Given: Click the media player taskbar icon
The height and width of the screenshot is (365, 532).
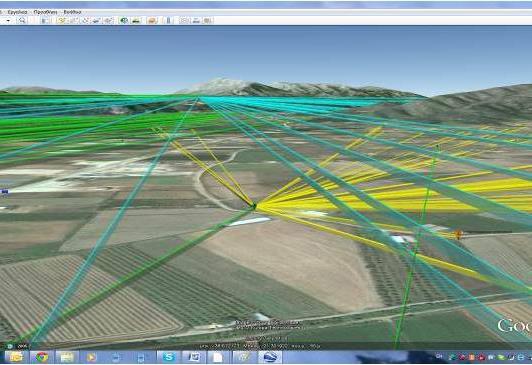Looking at the screenshot, I should click(91, 357).
